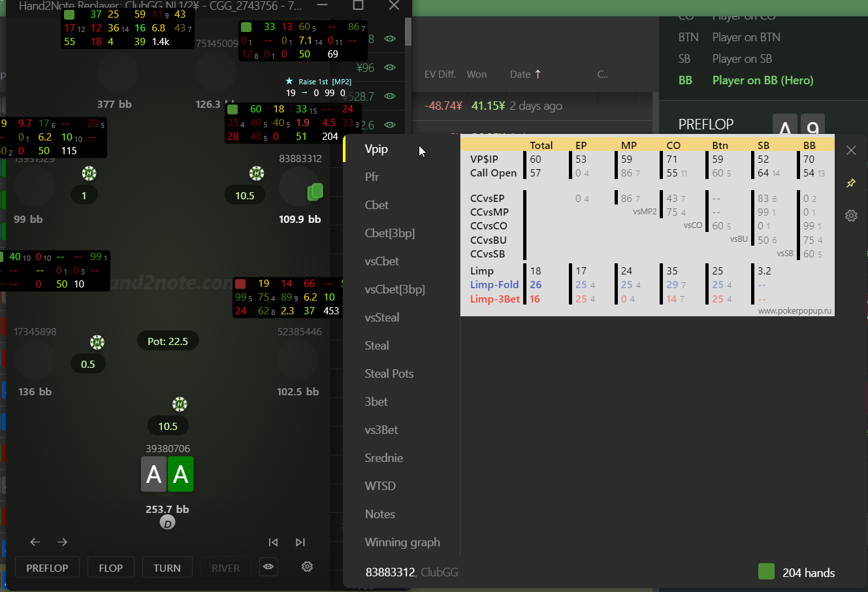Select the Steal Pots tab
The image size is (868, 592).
389,374
